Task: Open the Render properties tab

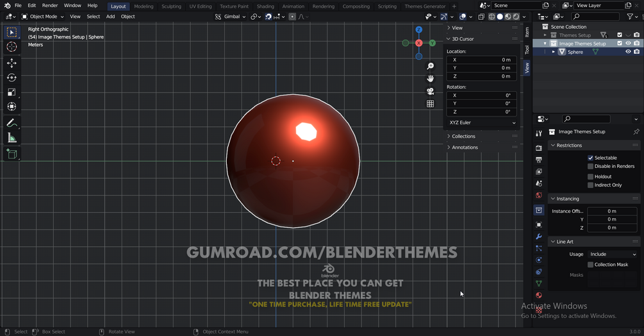Action: tap(539, 148)
